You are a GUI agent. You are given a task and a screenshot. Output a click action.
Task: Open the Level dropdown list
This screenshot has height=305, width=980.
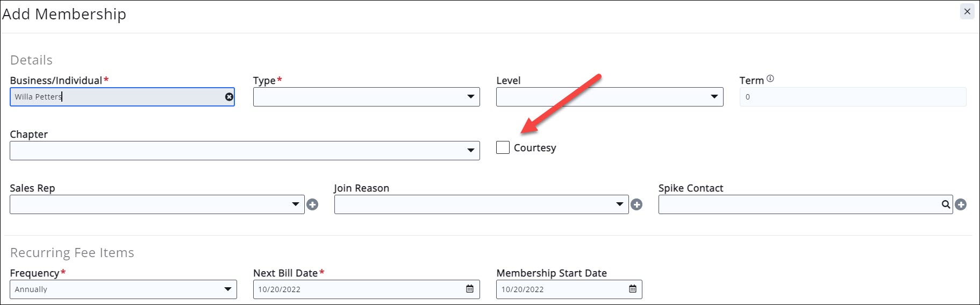coord(609,97)
